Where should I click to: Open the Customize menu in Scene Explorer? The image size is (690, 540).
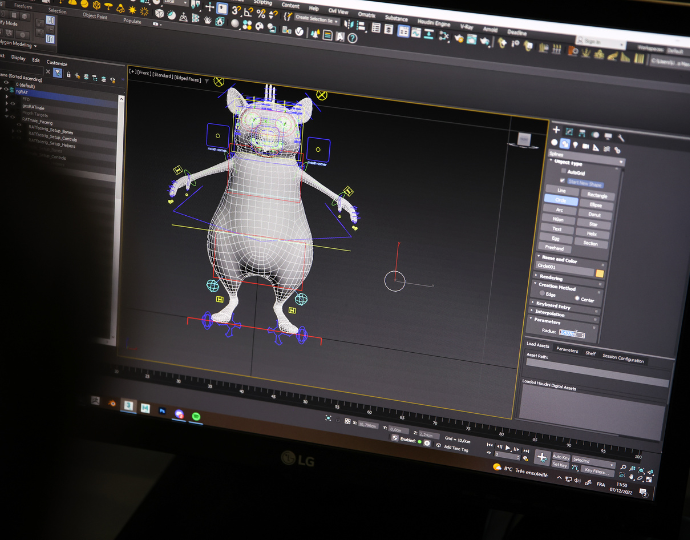57,61
